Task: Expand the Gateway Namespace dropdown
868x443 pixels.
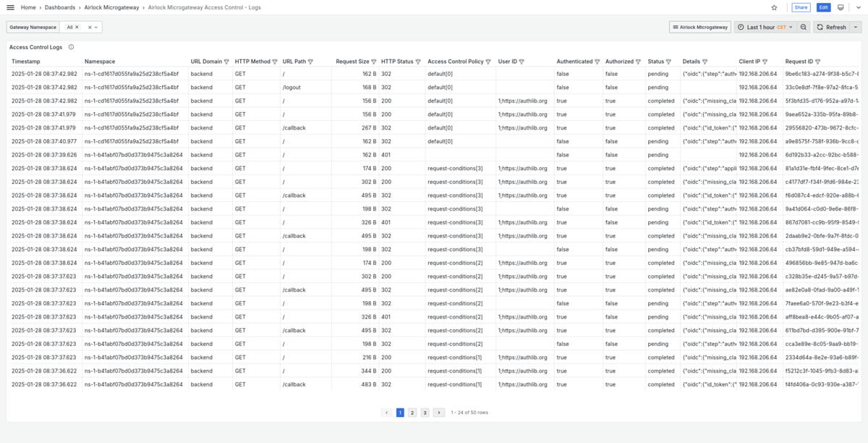Action: [x=97, y=27]
